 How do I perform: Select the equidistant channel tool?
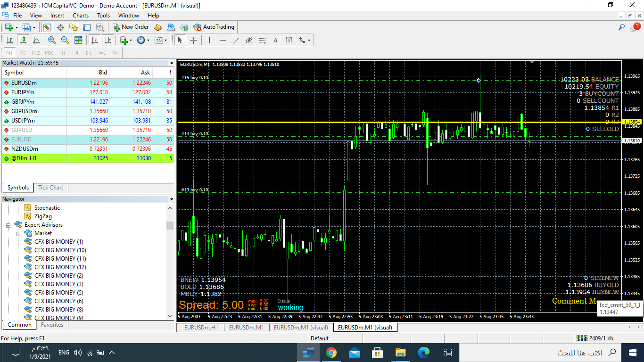click(249, 40)
